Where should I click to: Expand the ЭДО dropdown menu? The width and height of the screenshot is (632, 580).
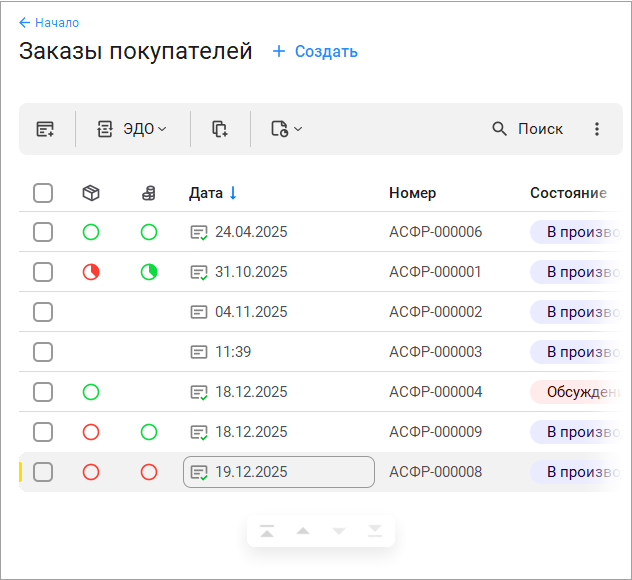click(x=132, y=129)
